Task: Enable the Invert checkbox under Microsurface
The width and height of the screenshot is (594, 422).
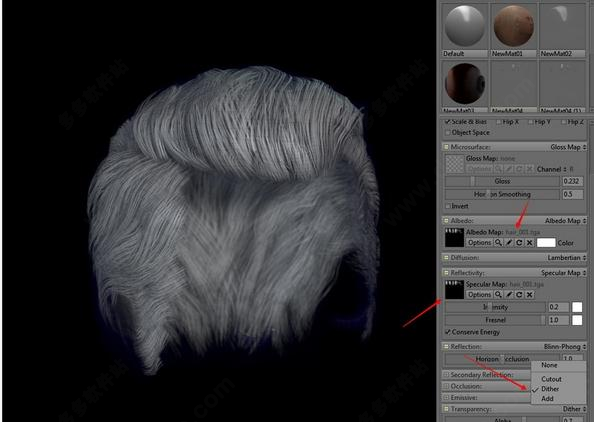Action: 447,206
